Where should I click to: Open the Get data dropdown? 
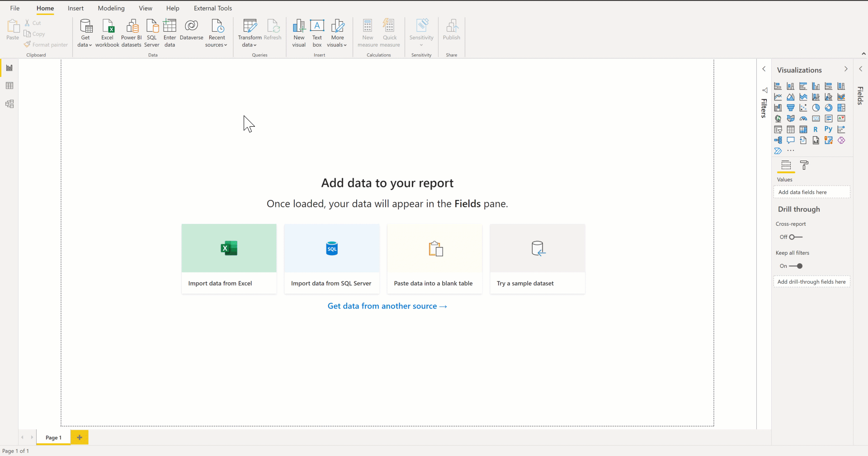[85, 33]
